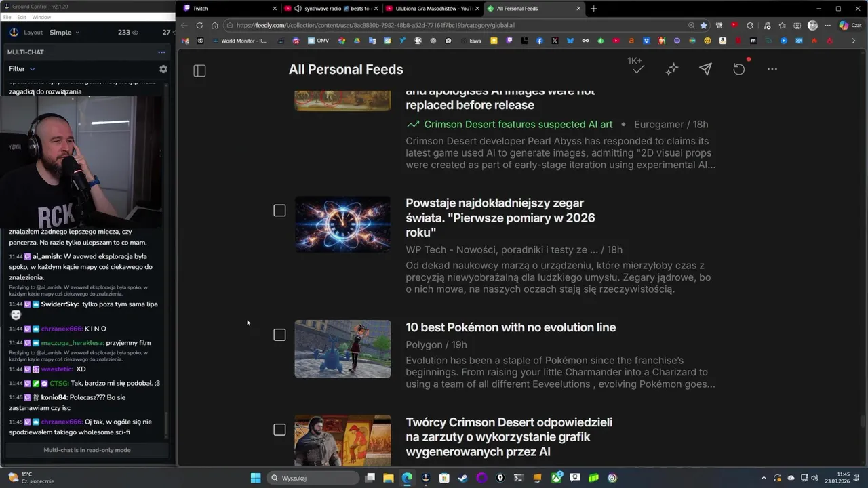Open the Edit menu in Ground Control

22,17
